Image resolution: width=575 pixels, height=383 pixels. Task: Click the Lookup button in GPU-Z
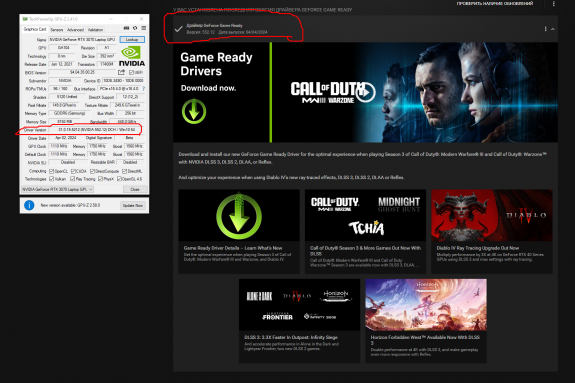132,39
